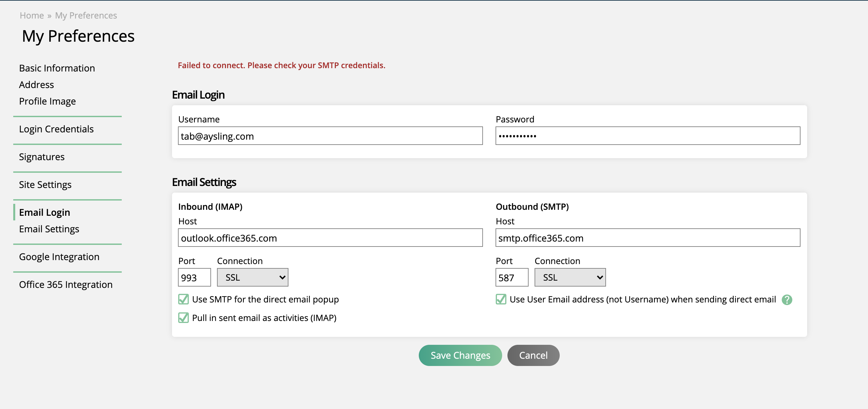Viewport: 868px width, 409px height.
Task: Open the Inbound IMAP Connection dropdown
Action: pos(252,277)
